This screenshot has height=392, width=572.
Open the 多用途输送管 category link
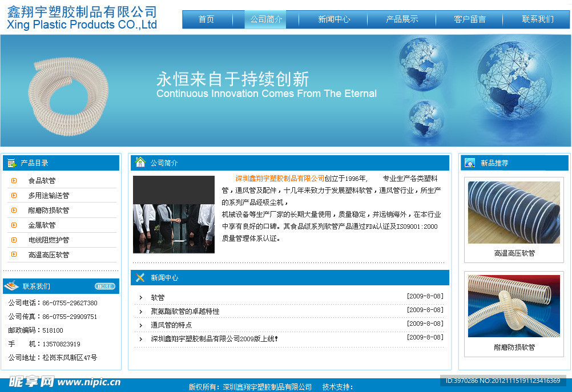click(x=49, y=196)
